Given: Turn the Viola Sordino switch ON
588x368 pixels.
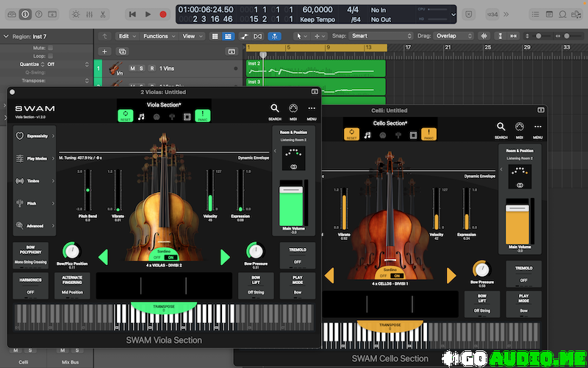Looking at the screenshot, I should 170,257.
